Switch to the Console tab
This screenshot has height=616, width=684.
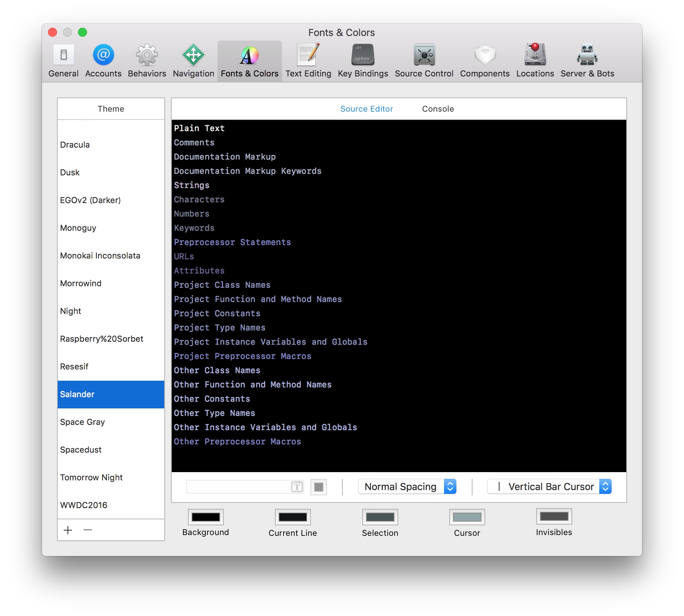pos(438,109)
